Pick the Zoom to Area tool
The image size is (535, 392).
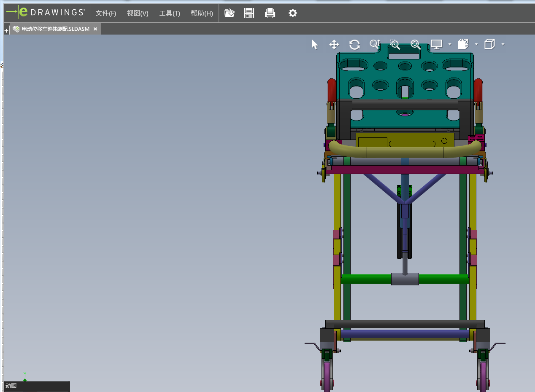pos(395,44)
